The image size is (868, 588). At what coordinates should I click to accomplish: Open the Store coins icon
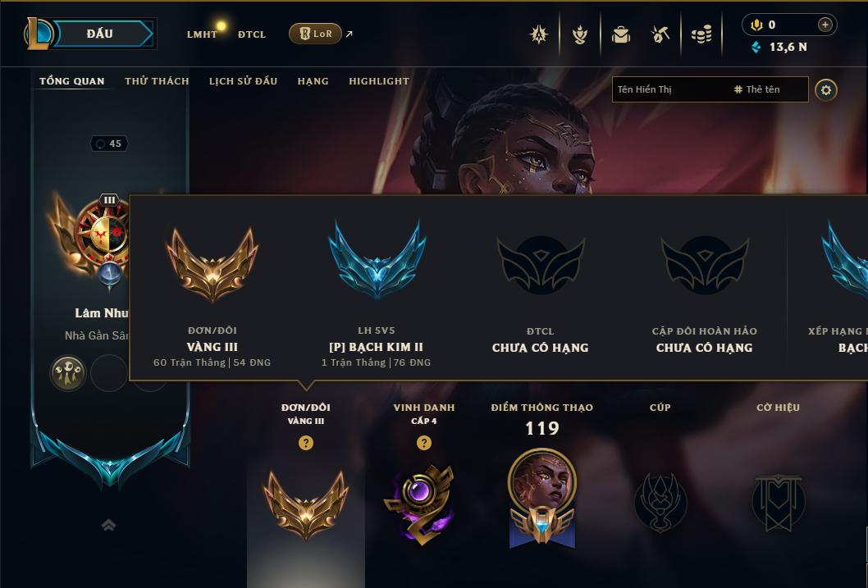[x=701, y=34]
